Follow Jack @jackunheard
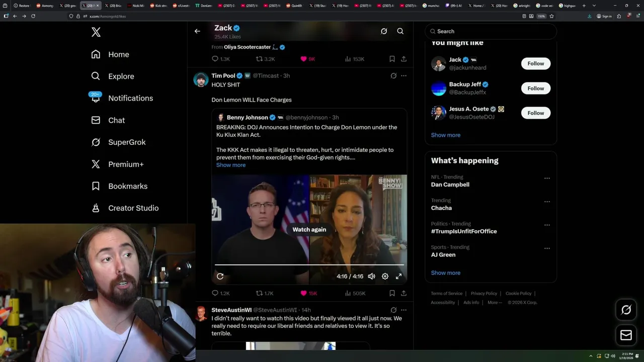This screenshot has width=644, height=362. pyautogui.click(x=536, y=63)
